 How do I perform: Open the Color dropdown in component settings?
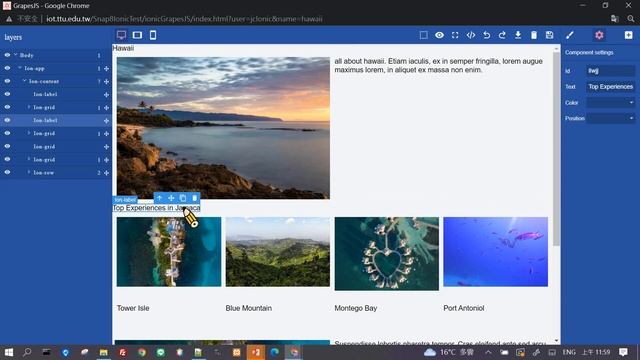point(611,102)
